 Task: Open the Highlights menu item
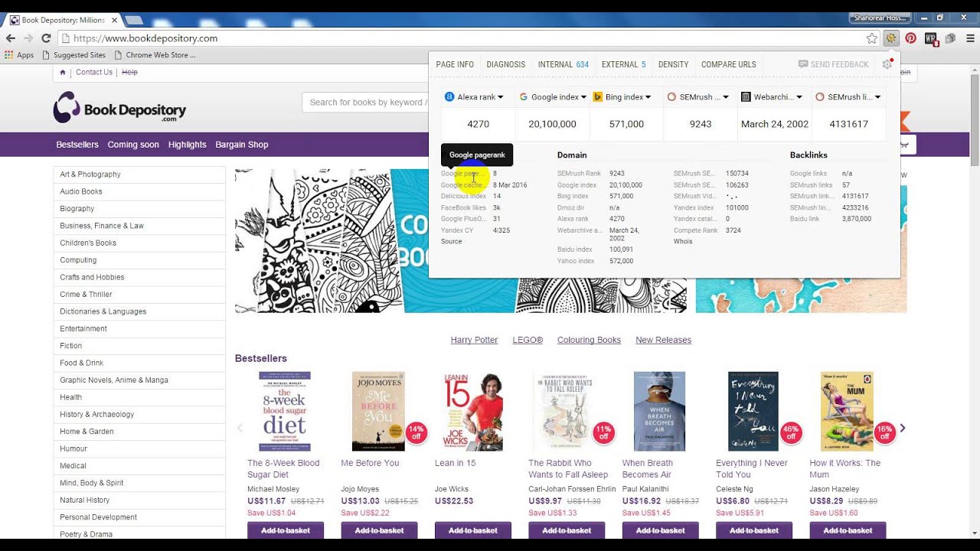click(188, 145)
